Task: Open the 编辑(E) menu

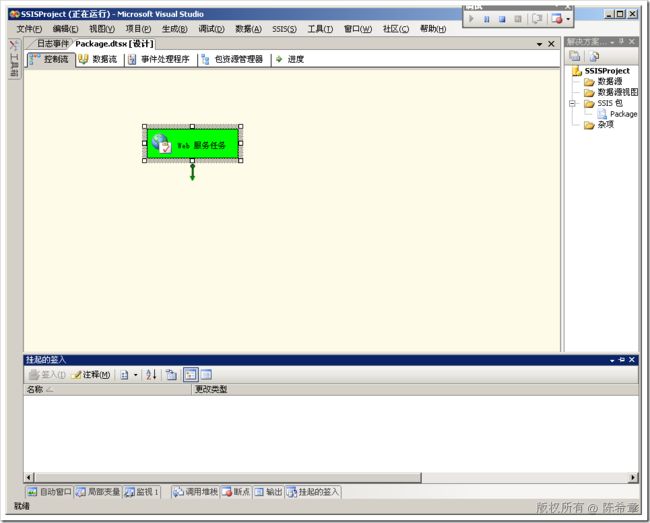Action: pyautogui.click(x=65, y=29)
